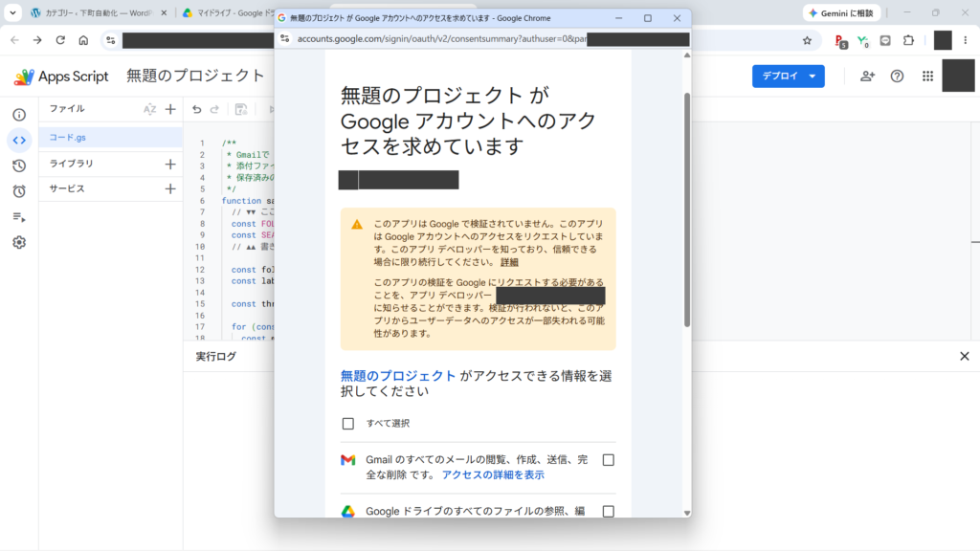Viewport: 980px width, 551px height.
Task: Click the site info icon in popup address bar
Action: (285, 38)
